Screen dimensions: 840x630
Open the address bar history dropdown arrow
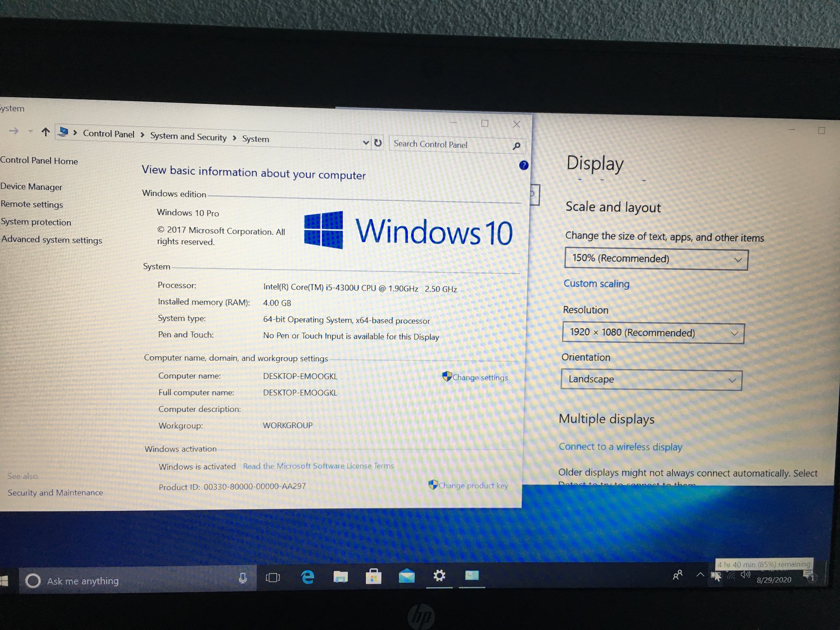click(x=366, y=142)
